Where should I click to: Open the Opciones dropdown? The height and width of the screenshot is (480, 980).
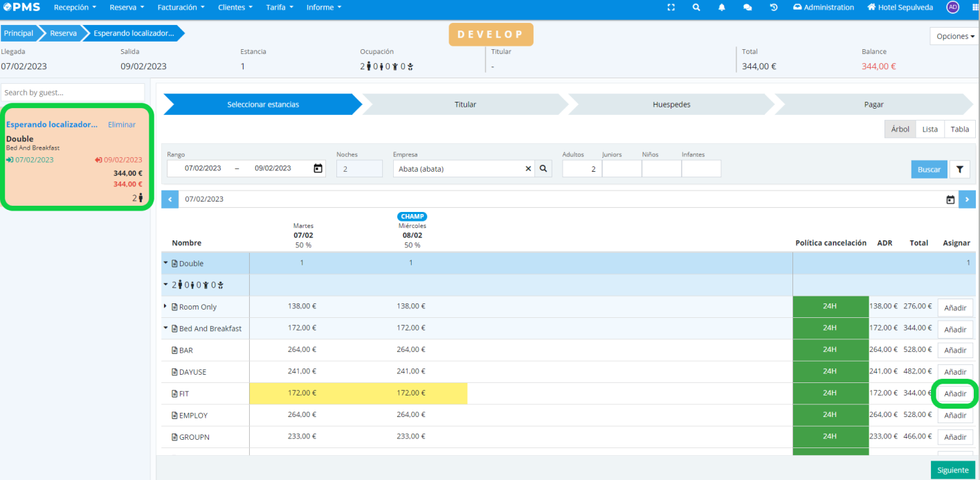(x=955, y=36)
